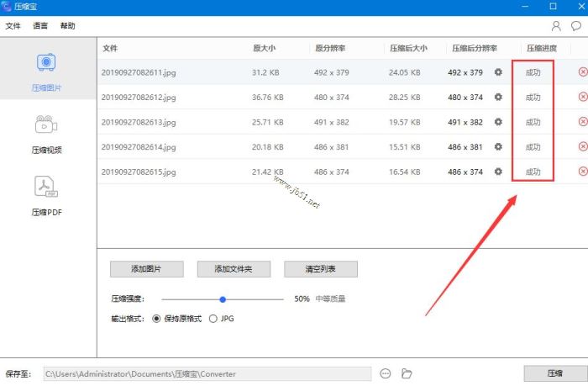Select JPG output format radio

213,319
